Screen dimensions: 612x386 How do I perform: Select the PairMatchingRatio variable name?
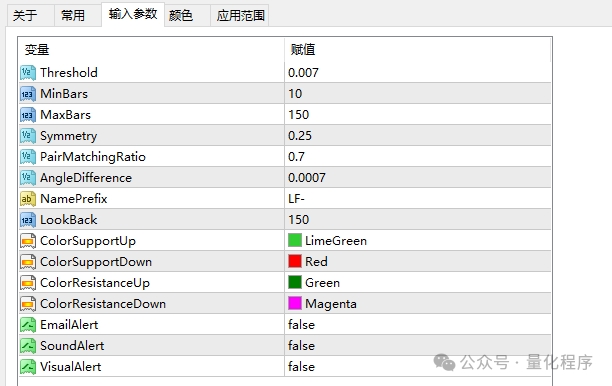tap(93, 157)
